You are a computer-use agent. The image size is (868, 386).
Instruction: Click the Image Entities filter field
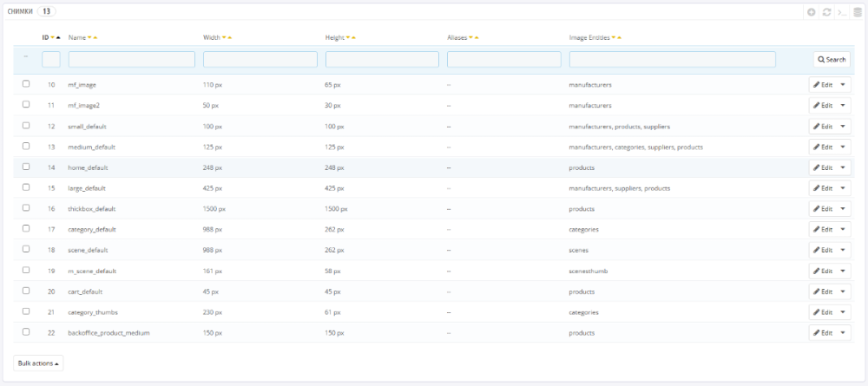point(672,60)
